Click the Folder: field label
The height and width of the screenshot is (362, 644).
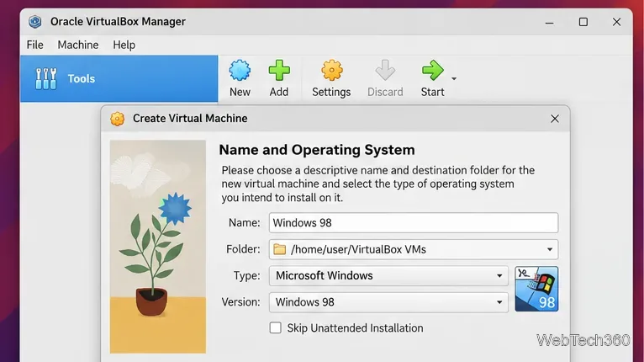click(x=243, y=249)
